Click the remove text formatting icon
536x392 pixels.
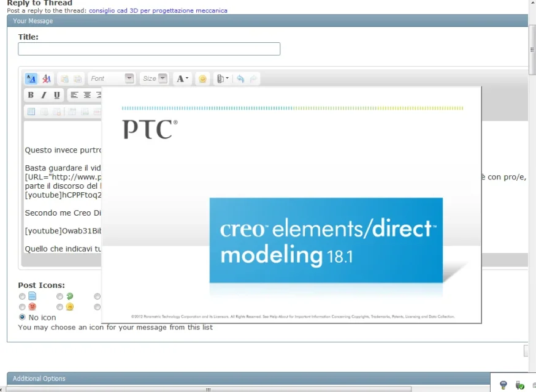click(x=47, y=79)
